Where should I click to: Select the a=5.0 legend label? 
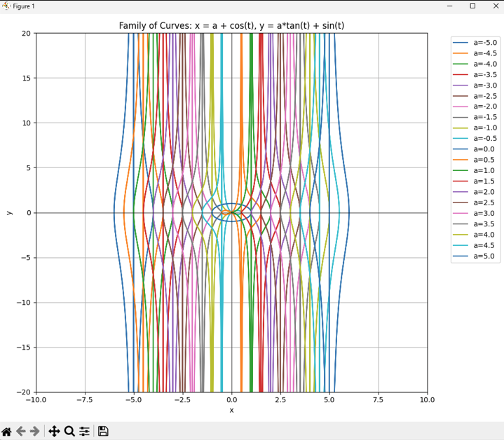point(484,256)
